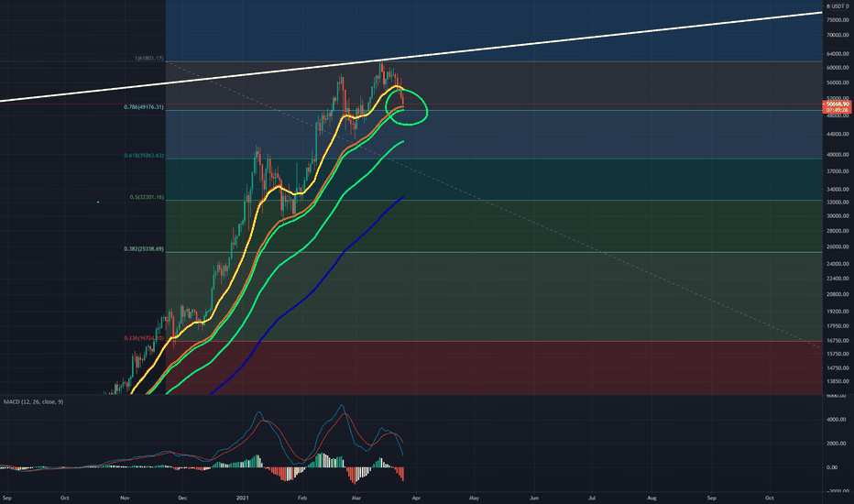The width and height of the screenshot is (854, 504).
Task: Click the 19200.00 price axis label
Action: [x=838, y=312]
